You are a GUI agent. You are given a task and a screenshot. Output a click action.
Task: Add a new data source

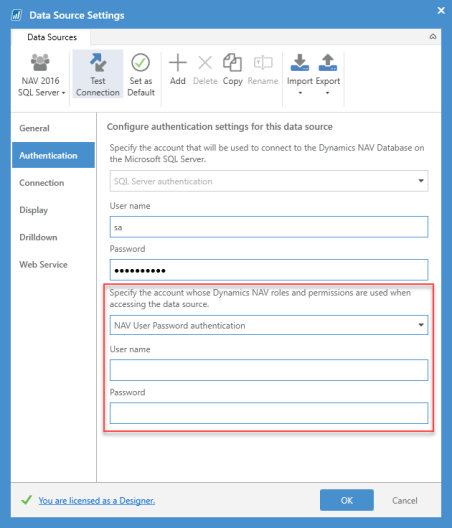(177, 69)
